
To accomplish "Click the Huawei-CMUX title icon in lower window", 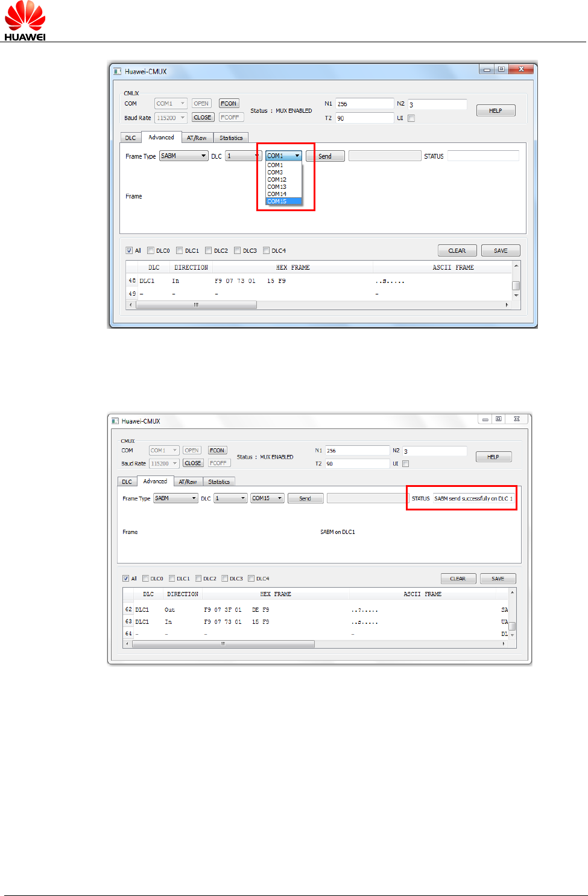I will pos(115,421).
